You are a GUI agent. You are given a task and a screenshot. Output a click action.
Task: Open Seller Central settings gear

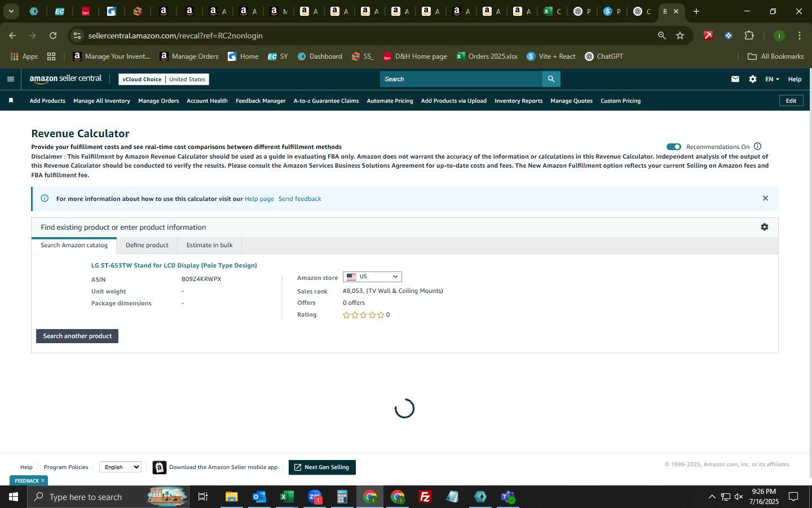753,79
